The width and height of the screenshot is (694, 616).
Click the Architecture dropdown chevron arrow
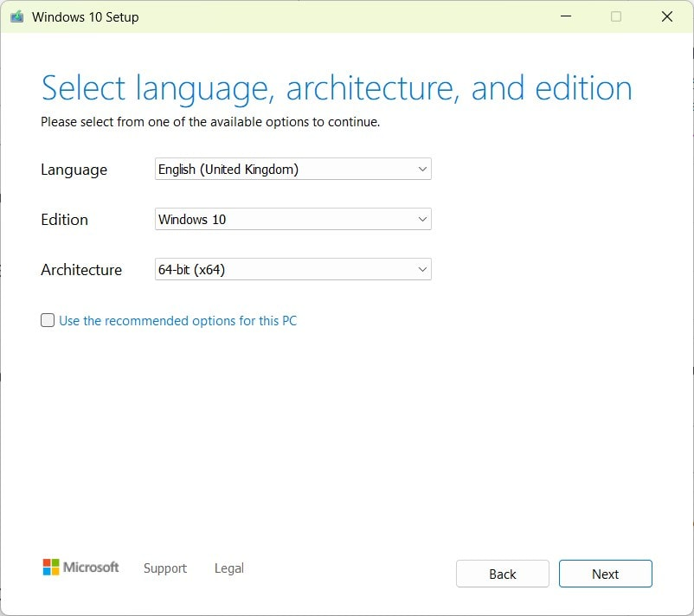coord(421,269)
